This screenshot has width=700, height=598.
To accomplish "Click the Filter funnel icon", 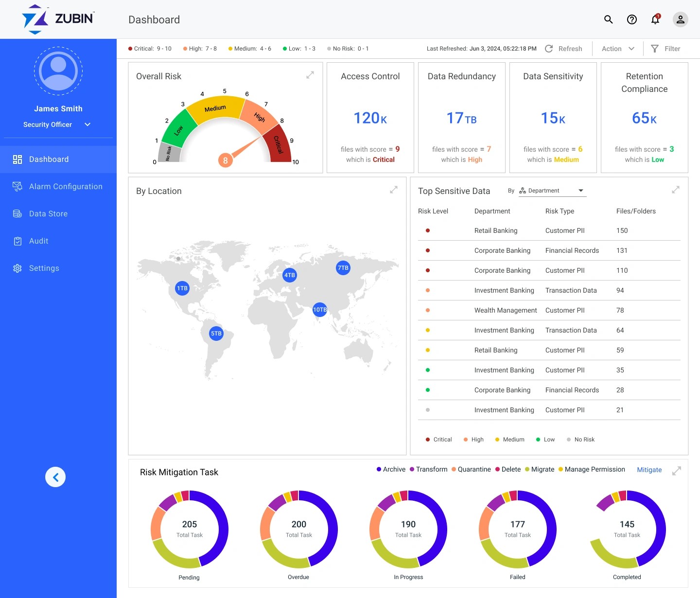I will (x=655, y=49).
